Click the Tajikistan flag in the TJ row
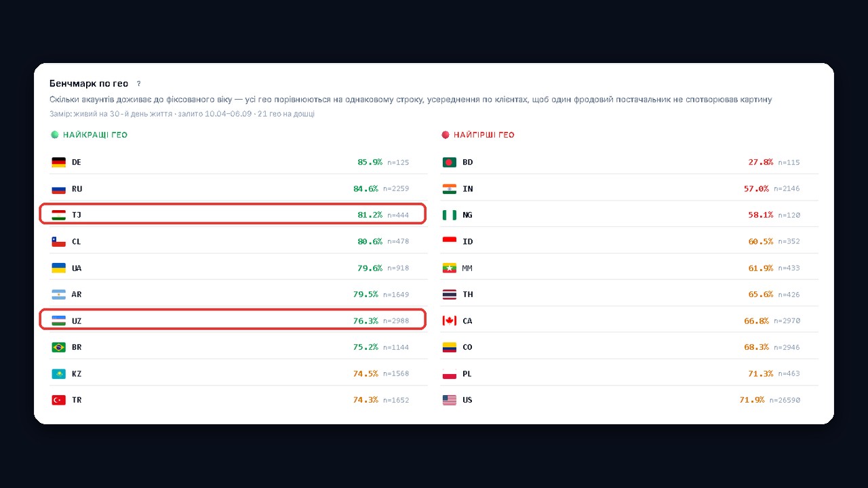Image resolution: width=868 pixels, height=488 pixels. pos(58,215)
